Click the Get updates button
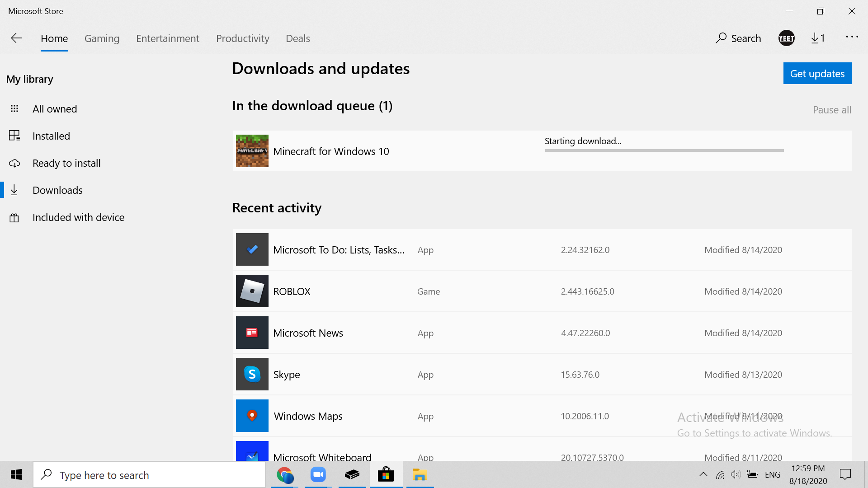Screen dimensions: 868x488 pos(817,74)
